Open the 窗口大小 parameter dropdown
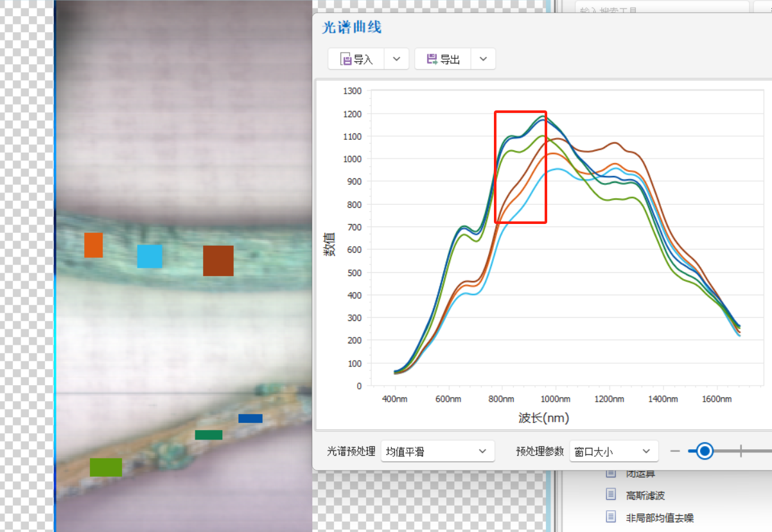 click(614, 451)
